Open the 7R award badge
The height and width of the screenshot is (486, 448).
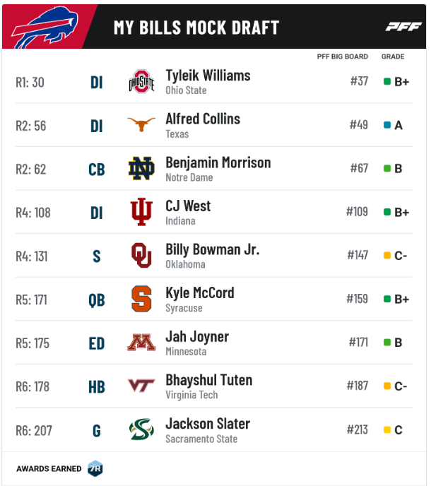pyautogui.click(x=95, y=468)
